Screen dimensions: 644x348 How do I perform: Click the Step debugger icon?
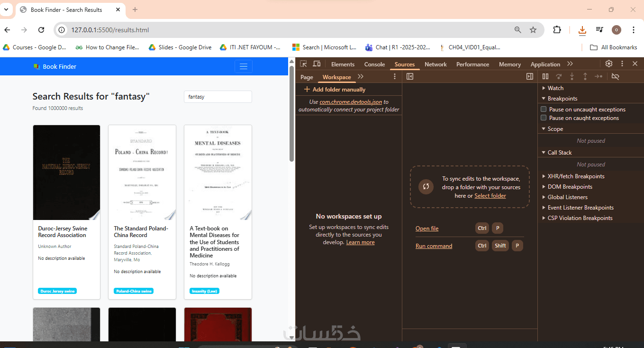(599, 76)
